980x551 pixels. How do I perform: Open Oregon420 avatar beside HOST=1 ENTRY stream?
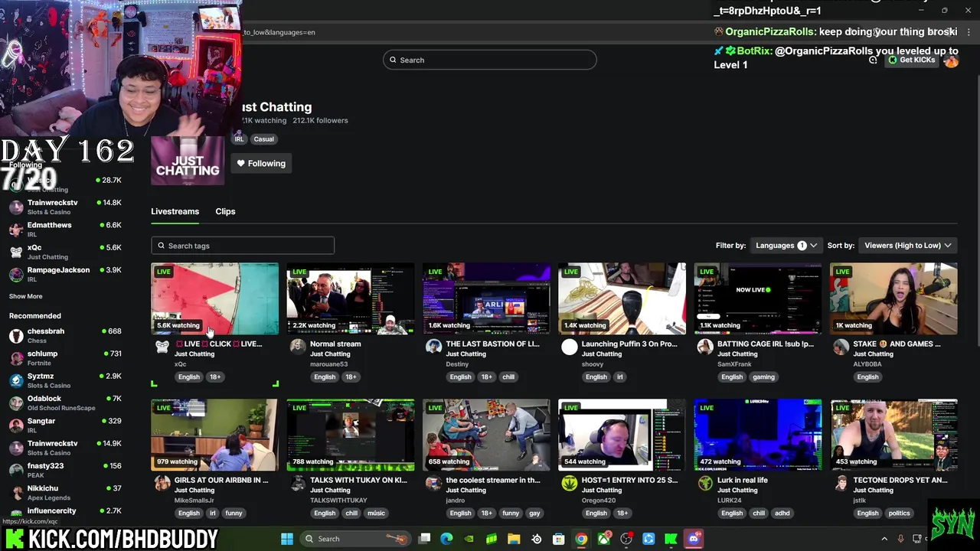pos(569,484)
